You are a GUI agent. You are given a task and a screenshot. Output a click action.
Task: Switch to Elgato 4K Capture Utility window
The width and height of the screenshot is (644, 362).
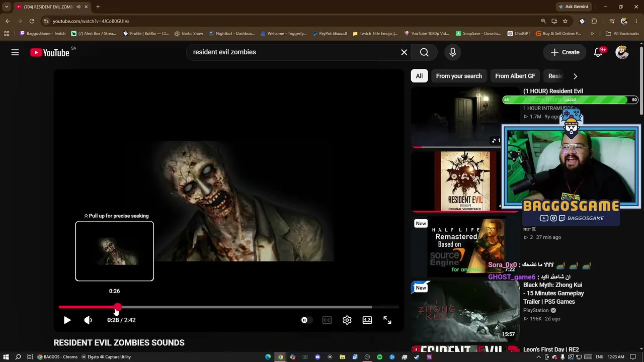pyautogui.click(x=106, y=357)
